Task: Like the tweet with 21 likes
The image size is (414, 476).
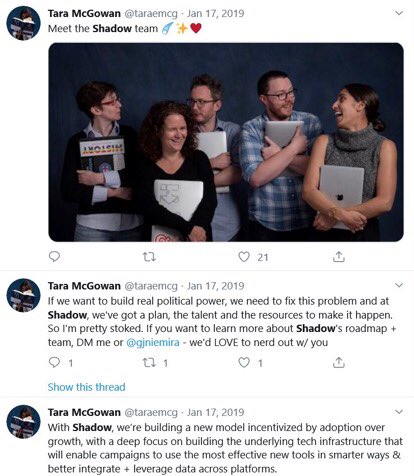Action: [244, 257]
